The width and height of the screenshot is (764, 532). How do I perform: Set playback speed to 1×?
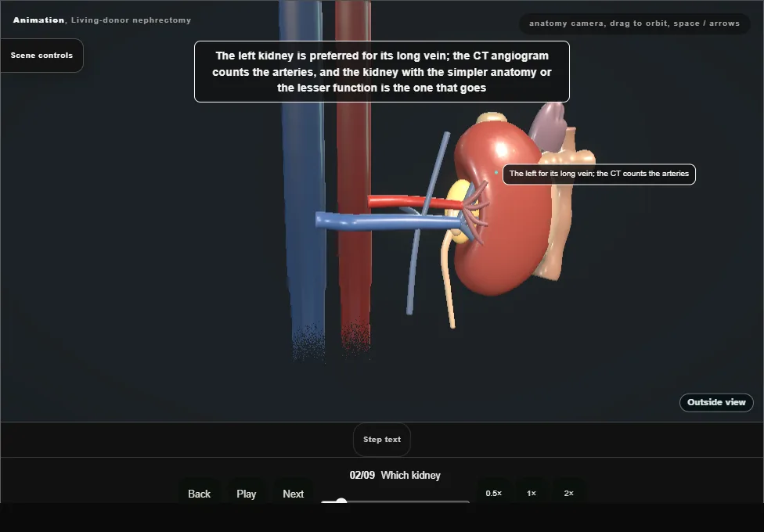531,493
